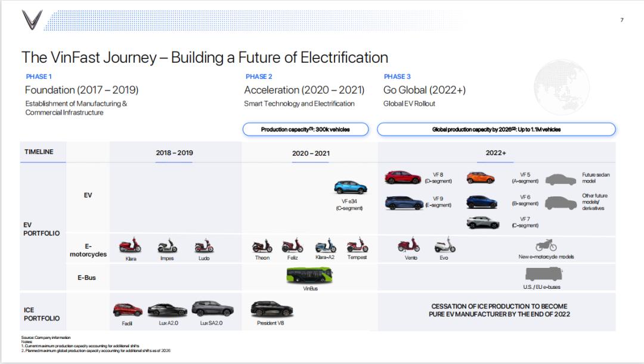Click the orange VF 5 car image
This screenshot has width=644, height=364.
click(480, 178)
